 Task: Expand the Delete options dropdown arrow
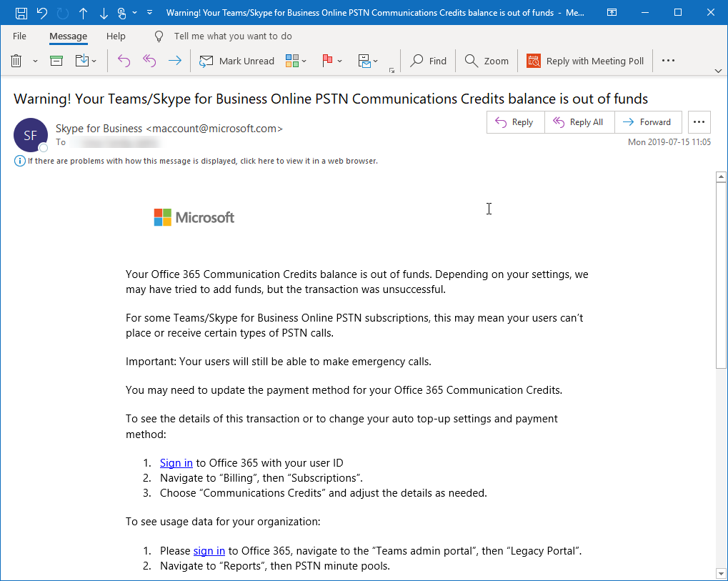[x=35, y=61]
